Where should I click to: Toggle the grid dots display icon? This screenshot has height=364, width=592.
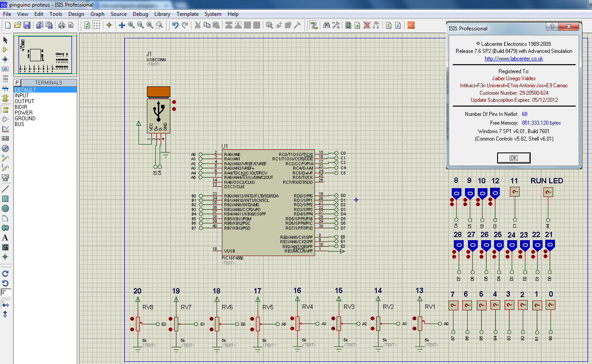[97, 25]
